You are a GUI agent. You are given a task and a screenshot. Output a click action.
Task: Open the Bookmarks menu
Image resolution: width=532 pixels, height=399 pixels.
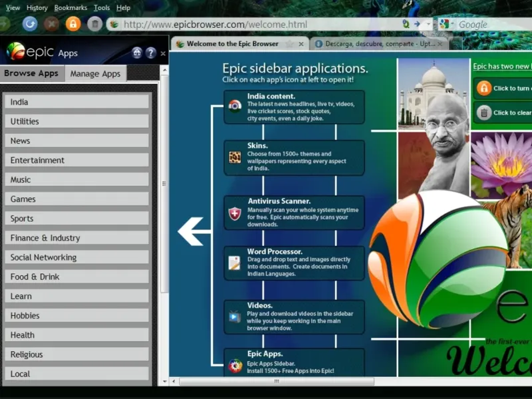pyautogui.click(x=70, y=7)
